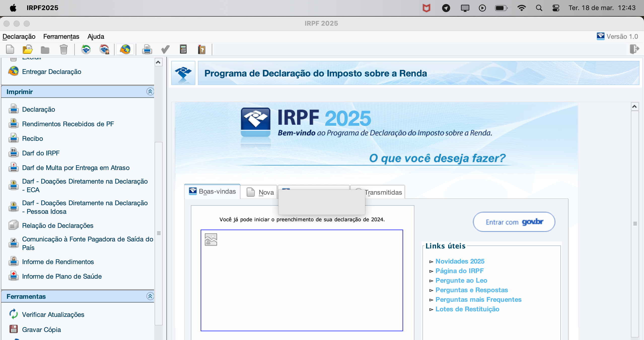Click the globe transmit declaration toolbar icon
This screenshot has width=644, height=340.
125,49
